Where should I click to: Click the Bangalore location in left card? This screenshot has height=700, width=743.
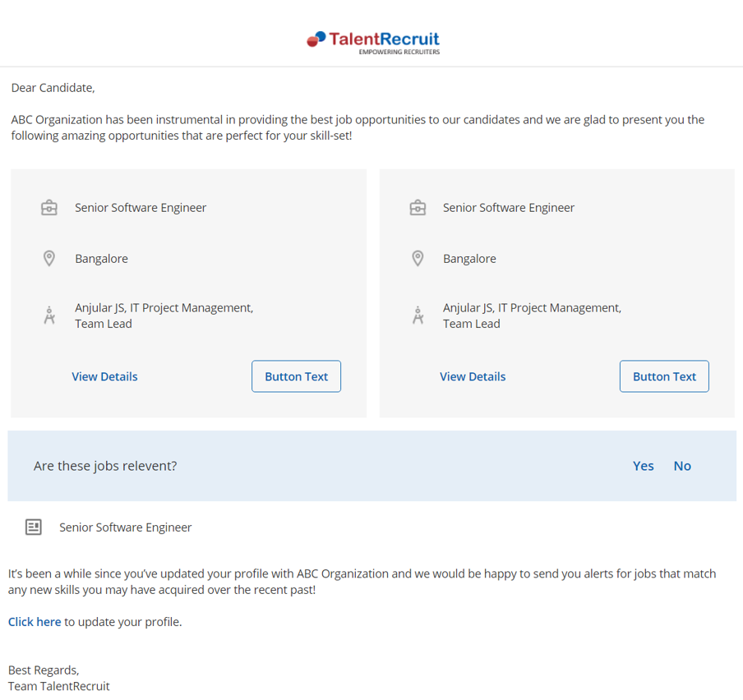(x=101, y=259)
